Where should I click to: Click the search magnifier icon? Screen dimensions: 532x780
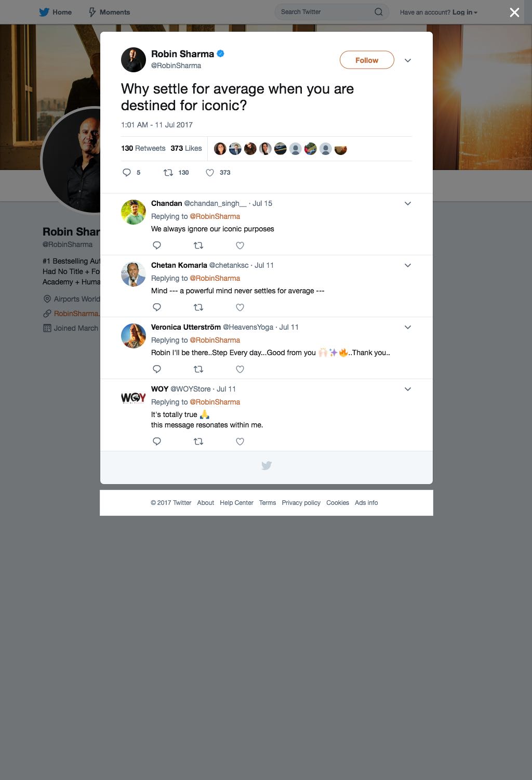click(x=379, y=12)
